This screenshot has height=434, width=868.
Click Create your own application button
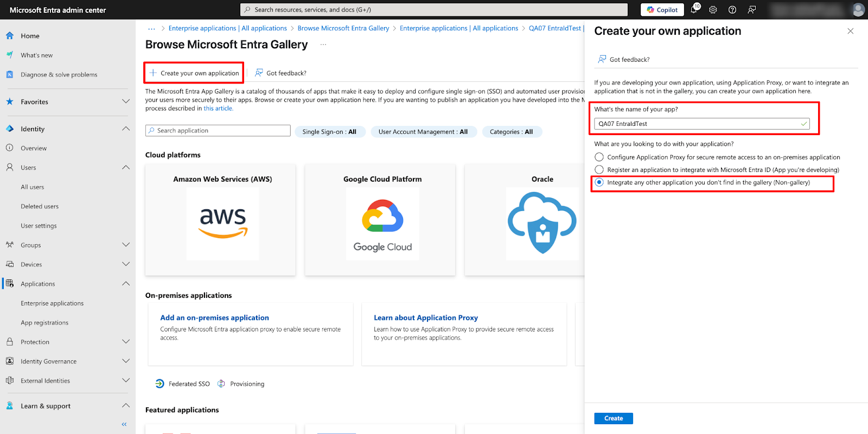194,73
